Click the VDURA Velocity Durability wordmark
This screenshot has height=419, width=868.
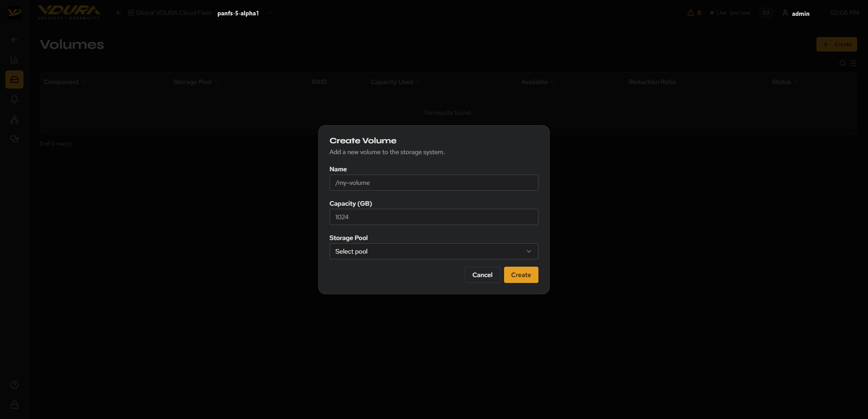coord(69,12)
